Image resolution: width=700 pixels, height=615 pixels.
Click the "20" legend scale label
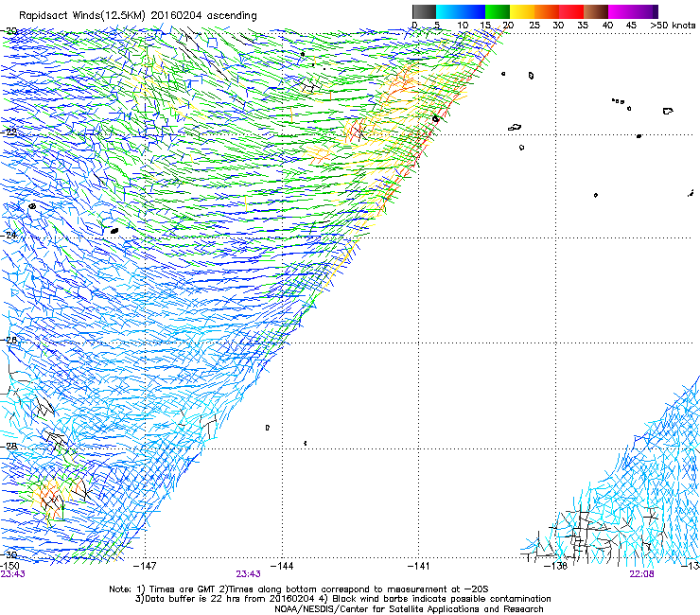click(509, 26)
